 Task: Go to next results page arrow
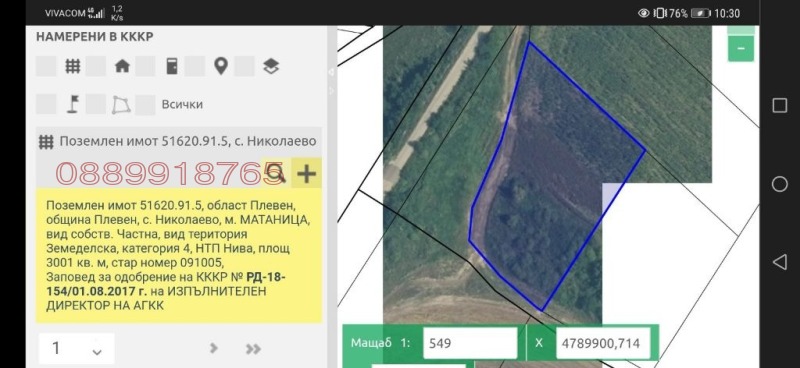[214, 349]
